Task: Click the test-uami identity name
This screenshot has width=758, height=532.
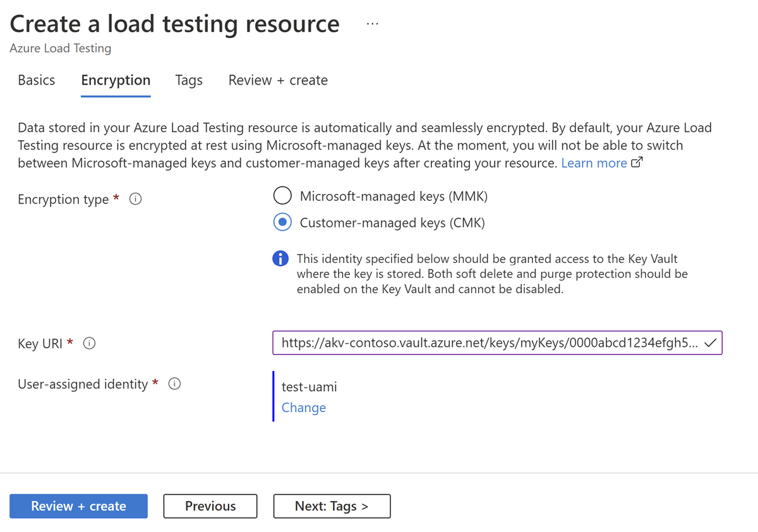Action: (309, 387)
